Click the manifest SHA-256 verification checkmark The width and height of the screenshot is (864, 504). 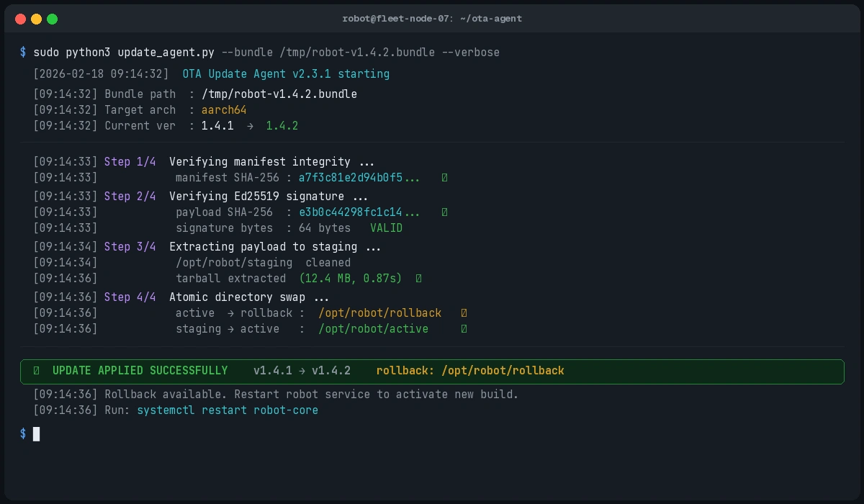point(444,177)
